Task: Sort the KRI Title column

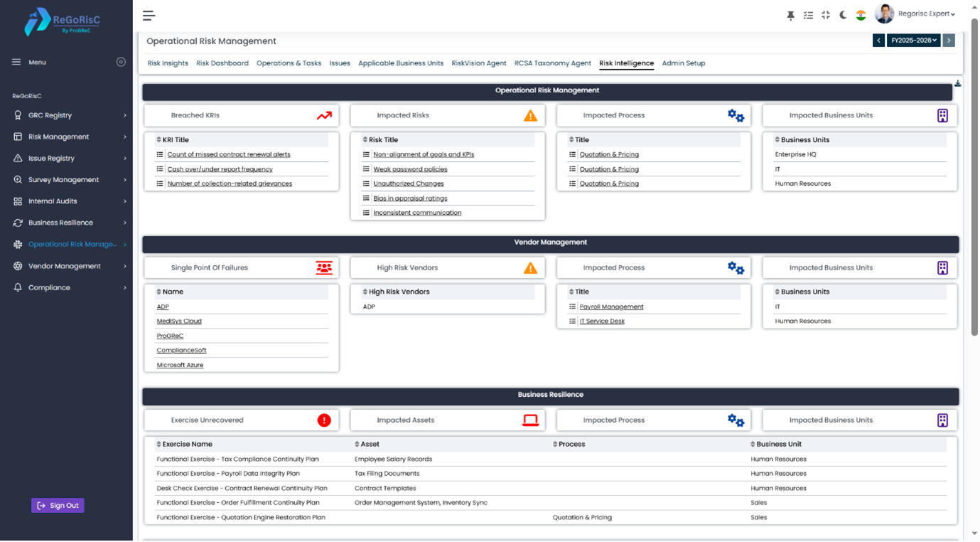Action: (x=158, y=140)
